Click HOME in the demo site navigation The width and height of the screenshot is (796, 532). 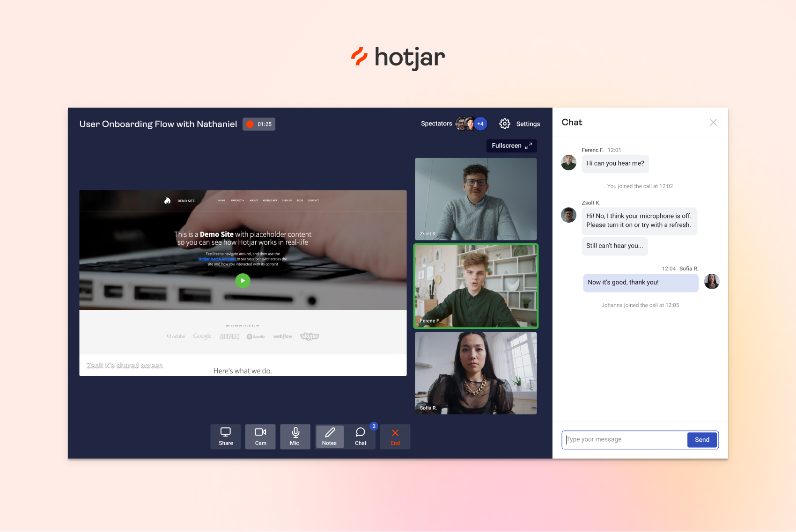(221, 200)
